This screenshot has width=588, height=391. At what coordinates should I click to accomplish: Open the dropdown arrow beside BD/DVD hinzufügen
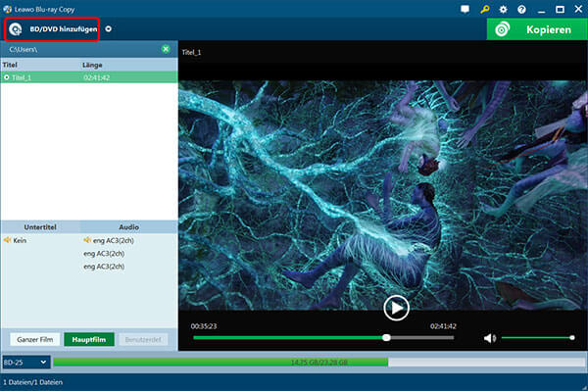pyautogui.click(x=109, y=28)
